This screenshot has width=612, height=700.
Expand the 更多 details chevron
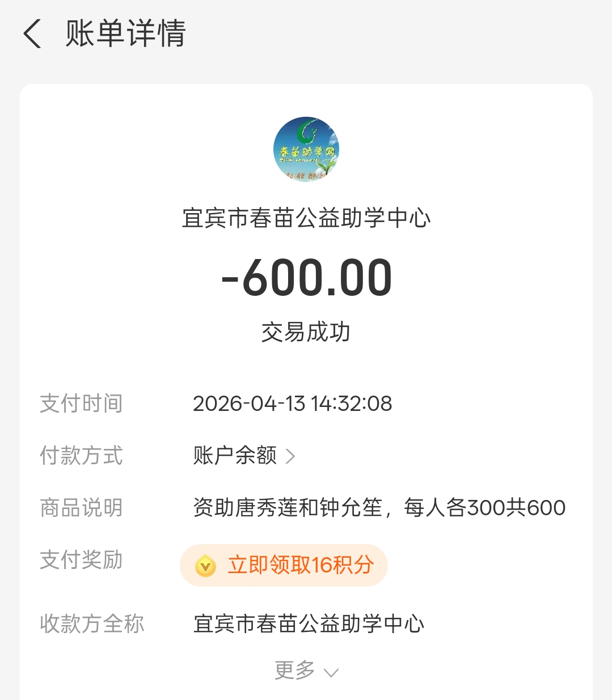pos(331,672)
